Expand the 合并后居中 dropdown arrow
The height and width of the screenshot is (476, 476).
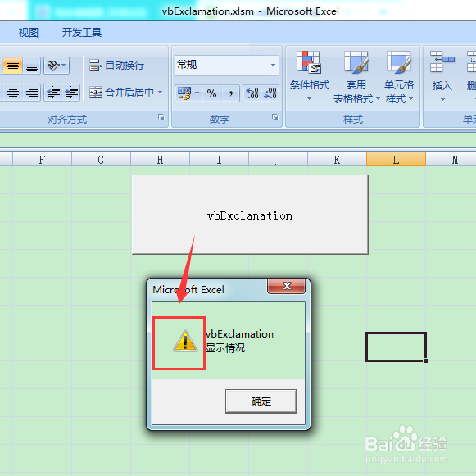pyautogui.click(x=161, y=93)
